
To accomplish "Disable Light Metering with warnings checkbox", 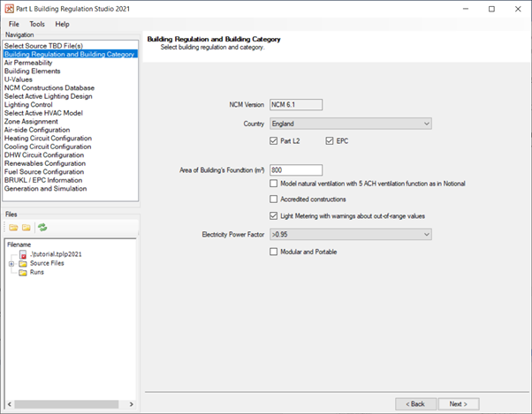I will point(273,215).
